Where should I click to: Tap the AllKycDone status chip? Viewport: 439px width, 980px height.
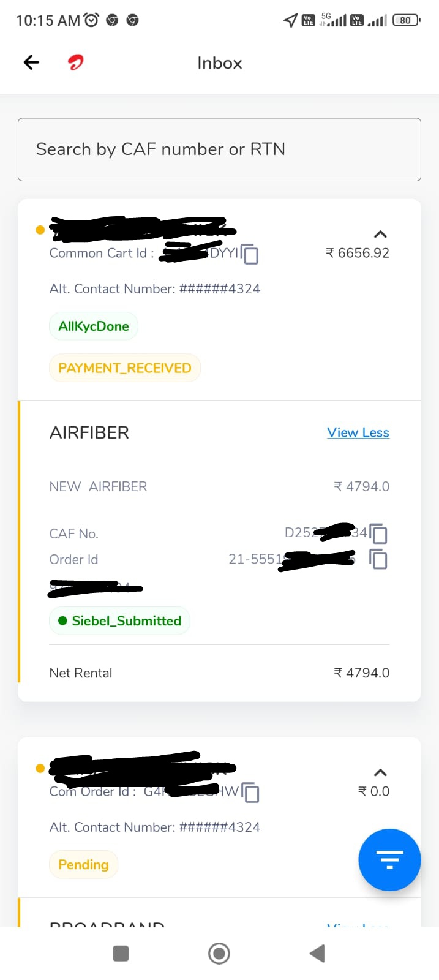tap(94, 326)
